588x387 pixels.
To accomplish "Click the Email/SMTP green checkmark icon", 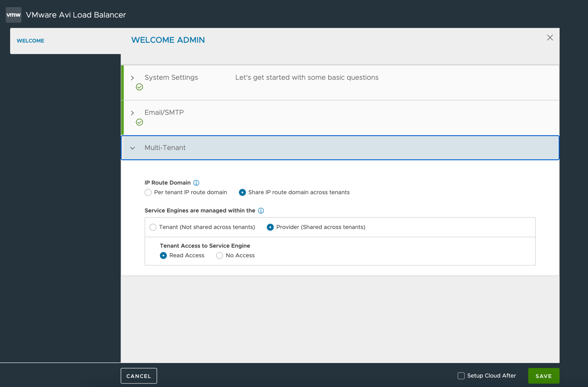I will 139,122.
